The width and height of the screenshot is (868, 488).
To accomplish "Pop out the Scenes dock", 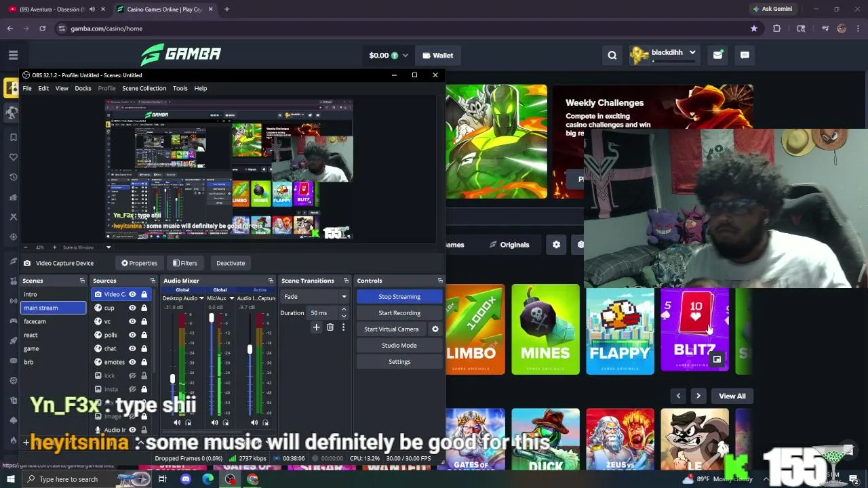I will 82,281.
